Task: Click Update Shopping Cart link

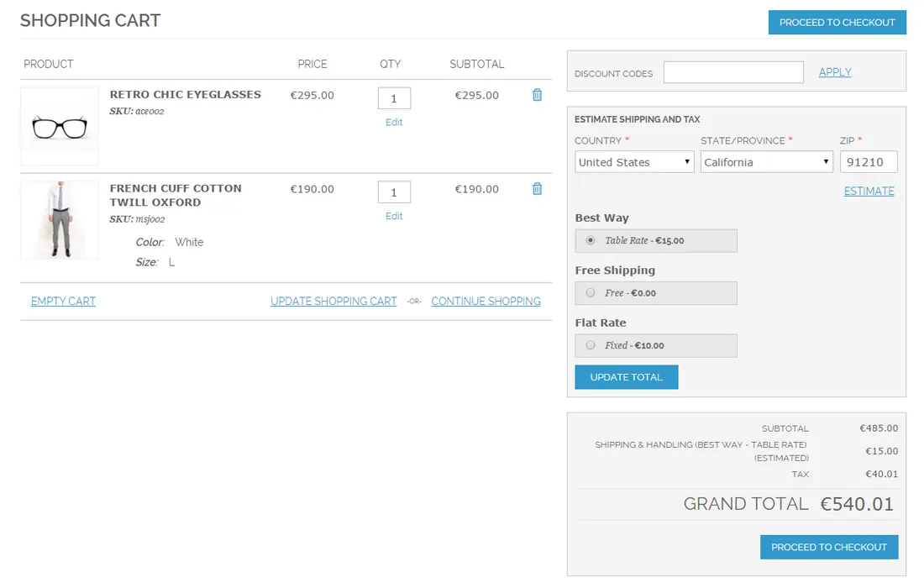Action: pyautogui.click(x=333, y=301)
